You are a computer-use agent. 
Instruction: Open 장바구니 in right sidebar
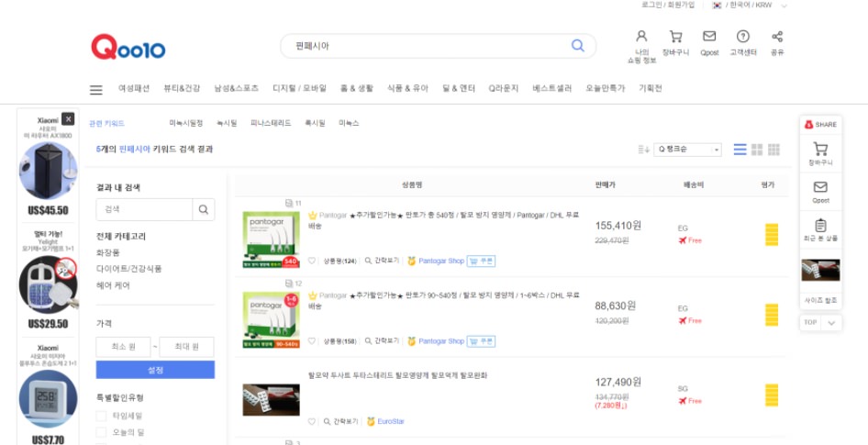pyautogui.click(x=820, y=154)
